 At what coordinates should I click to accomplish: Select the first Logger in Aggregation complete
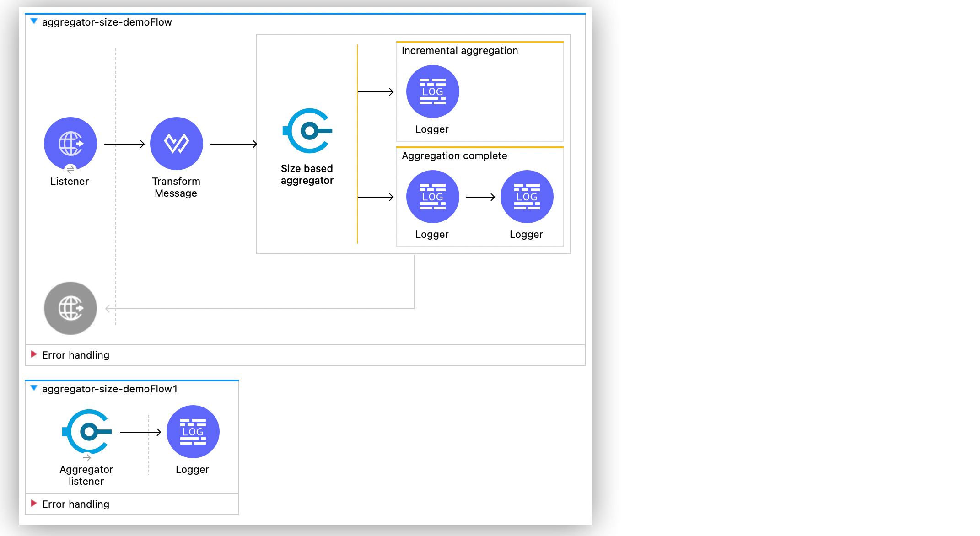[x=432, y=196]
